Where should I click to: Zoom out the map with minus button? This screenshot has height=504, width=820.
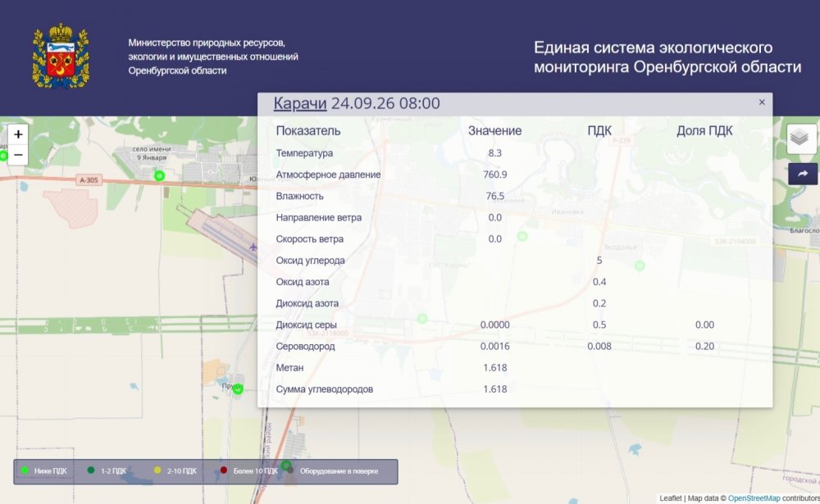coord(18,155)
